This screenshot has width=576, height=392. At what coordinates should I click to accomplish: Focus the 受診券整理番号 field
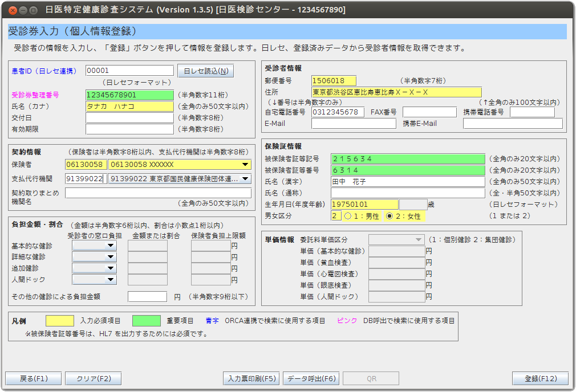(x=129, y=95)
